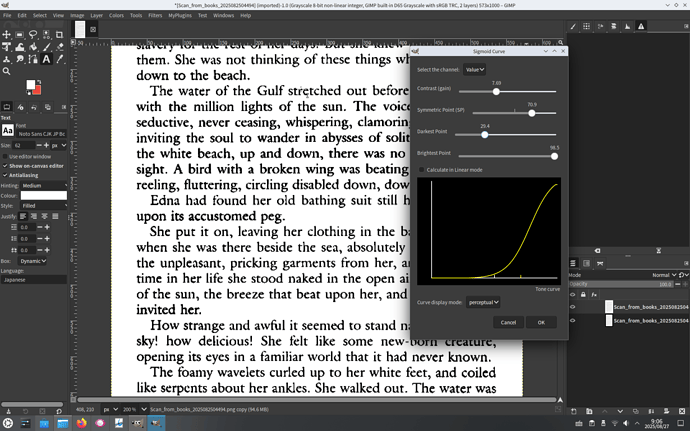Select the Paintbrush tool
The height and width of the screenshot is (431, 690).
[46, 47]
